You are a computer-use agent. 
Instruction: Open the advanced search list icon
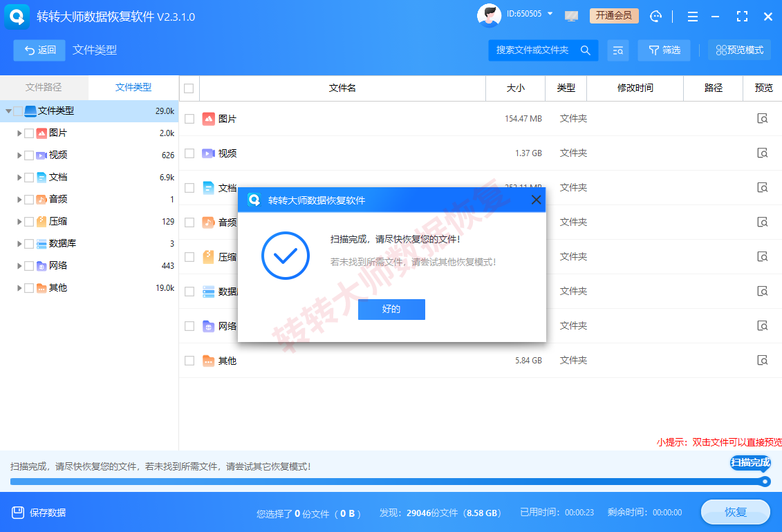[x=618, y=50]
